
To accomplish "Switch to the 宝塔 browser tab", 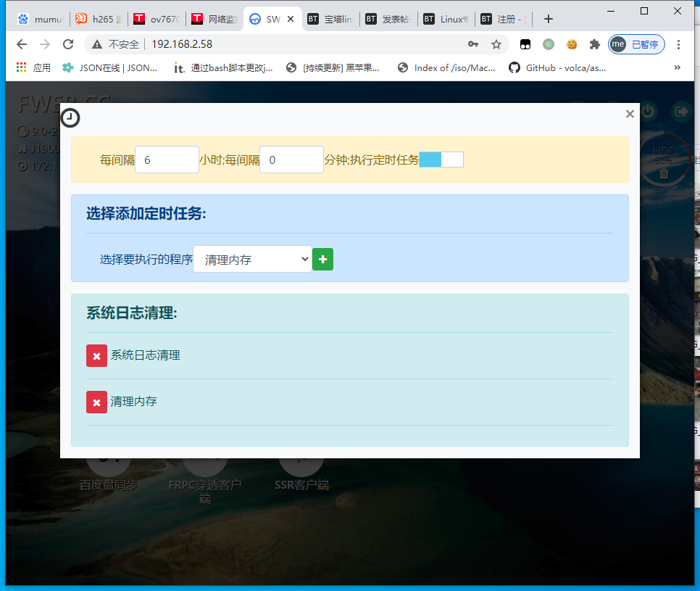I will point(330,20).
